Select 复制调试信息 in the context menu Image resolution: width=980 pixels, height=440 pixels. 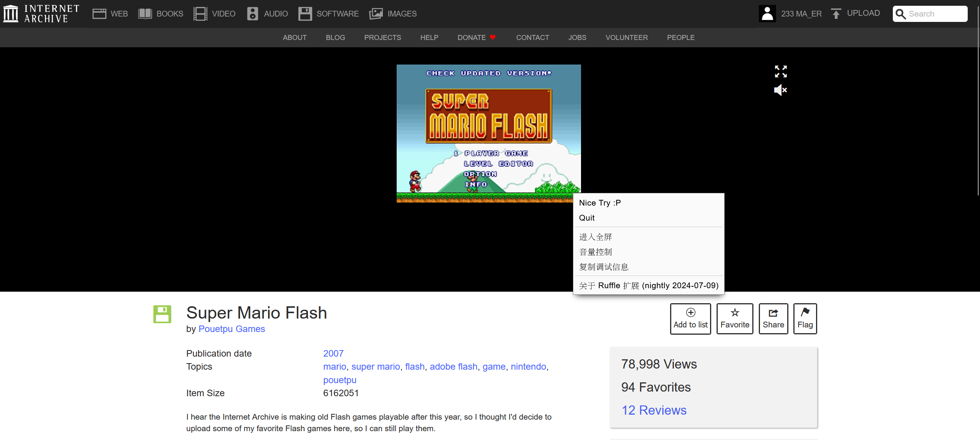(648, 267)
